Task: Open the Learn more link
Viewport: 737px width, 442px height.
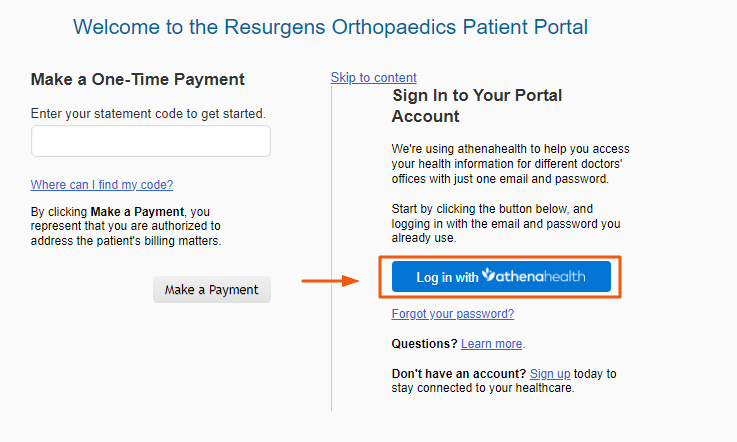Action: pos(492,344)
